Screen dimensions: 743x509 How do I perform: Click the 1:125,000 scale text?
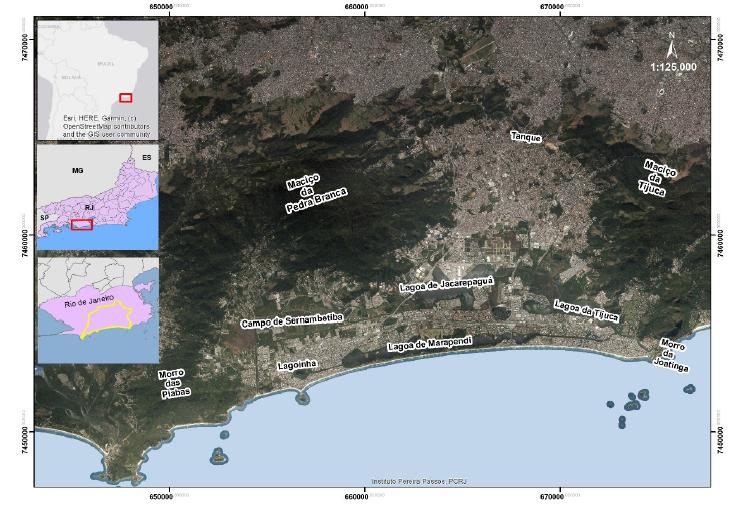[673, 67]
